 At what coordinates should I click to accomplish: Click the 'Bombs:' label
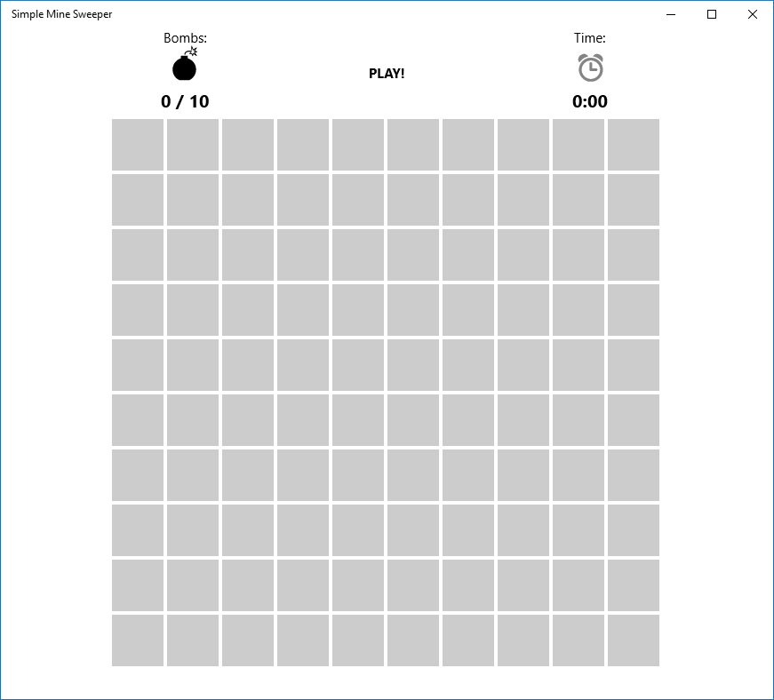185,38
